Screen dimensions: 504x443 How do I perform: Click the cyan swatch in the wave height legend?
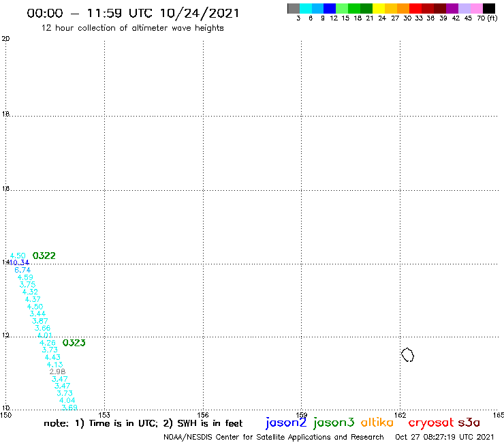coord(306,8)
